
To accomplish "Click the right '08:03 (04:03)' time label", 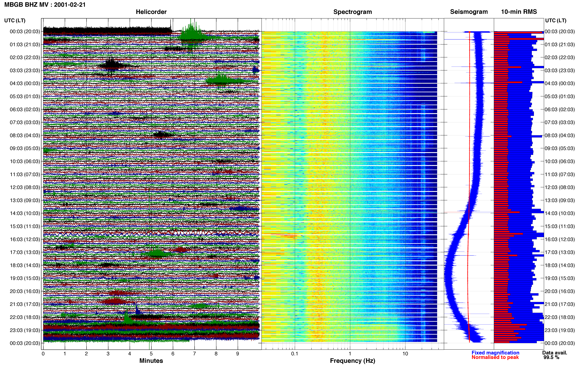I will [560, 135].
